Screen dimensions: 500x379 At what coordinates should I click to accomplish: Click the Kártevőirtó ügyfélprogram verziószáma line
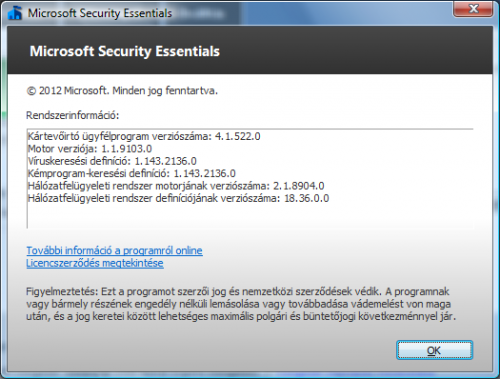click(x=144, y=136)
